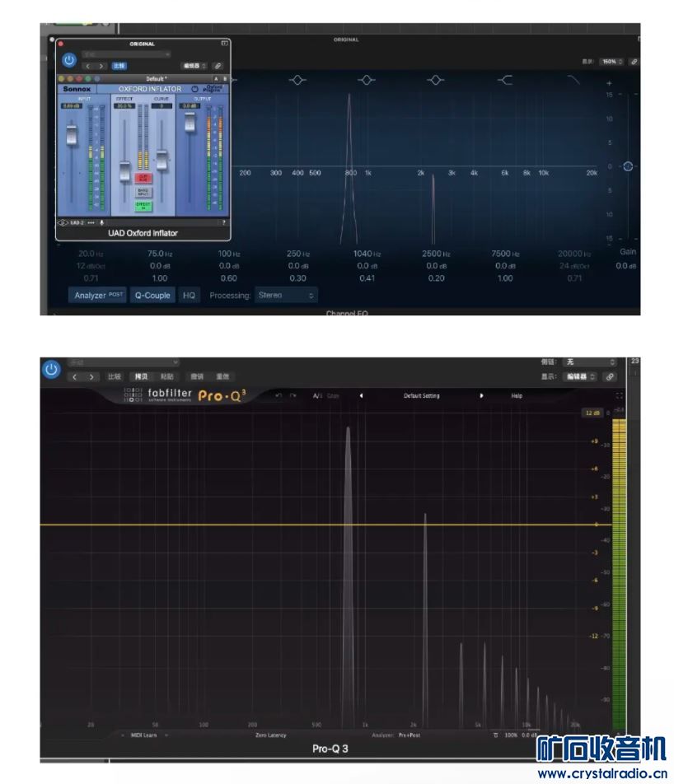The width and height of the screenshot is (674, 784).
Task: Toggle the Oxford Inflator internal power icon
Action: [194, 88]
